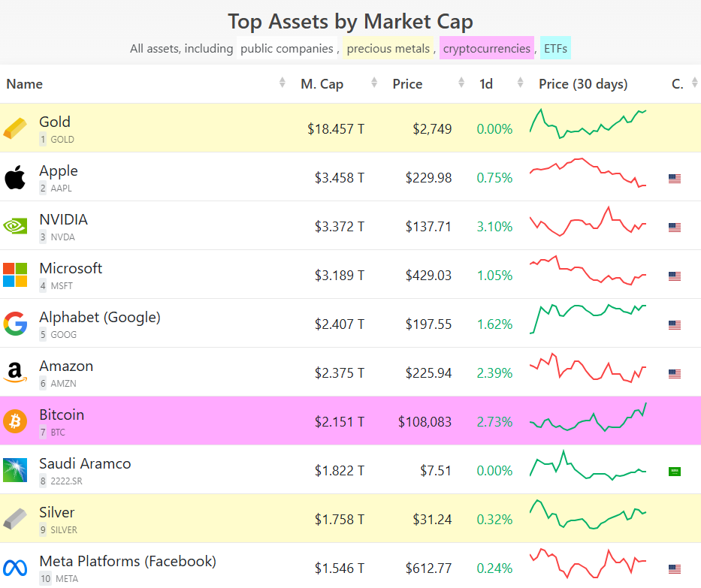Click Saudi Aramco's 30-day price chart
The image size is (701, 588).
(x=588, y=465)
